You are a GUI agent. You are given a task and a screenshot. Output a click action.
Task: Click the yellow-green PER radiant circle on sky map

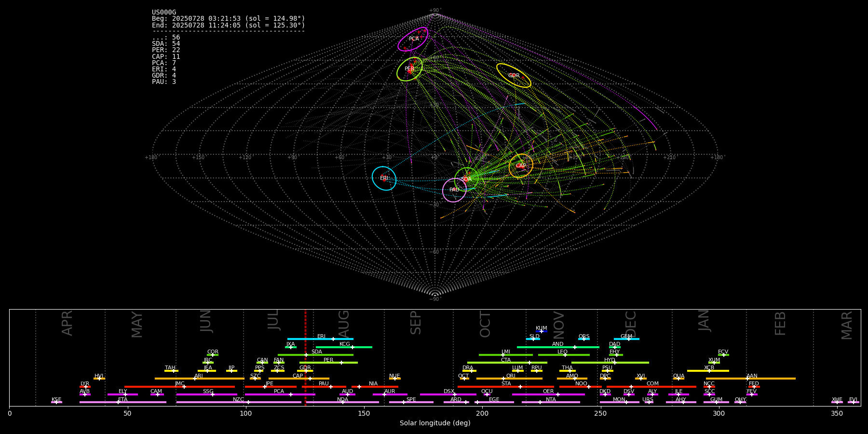coord(409,69)
